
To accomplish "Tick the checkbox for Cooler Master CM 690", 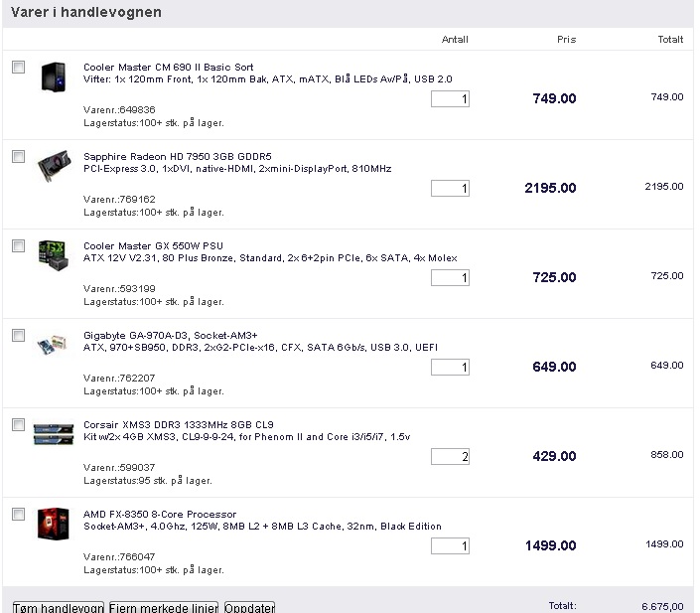I will coord(18,67).
